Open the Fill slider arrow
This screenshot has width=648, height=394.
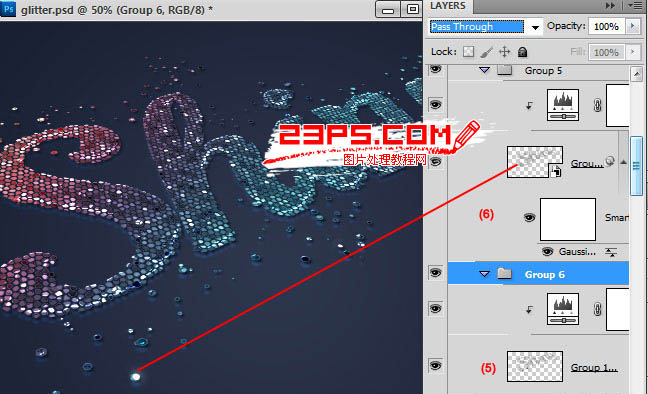[x=633, y=52]
